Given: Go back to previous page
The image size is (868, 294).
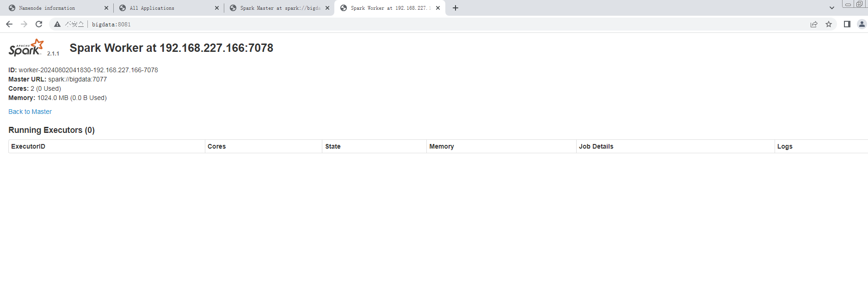Looking at the screenshot, I should point(9,24).
